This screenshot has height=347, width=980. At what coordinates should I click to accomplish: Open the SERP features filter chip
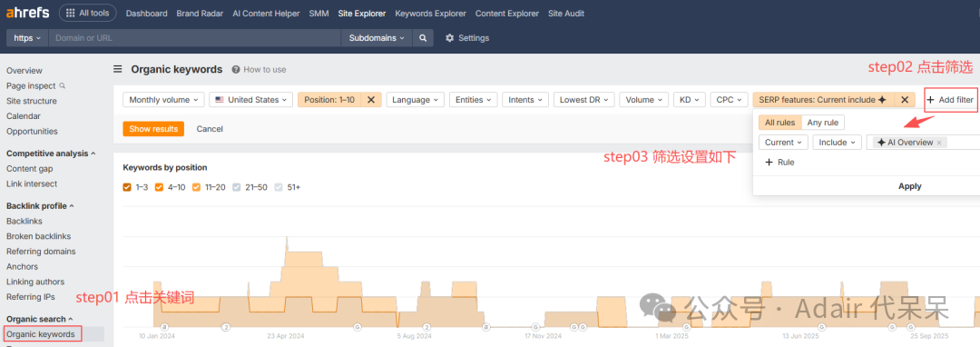823,99
